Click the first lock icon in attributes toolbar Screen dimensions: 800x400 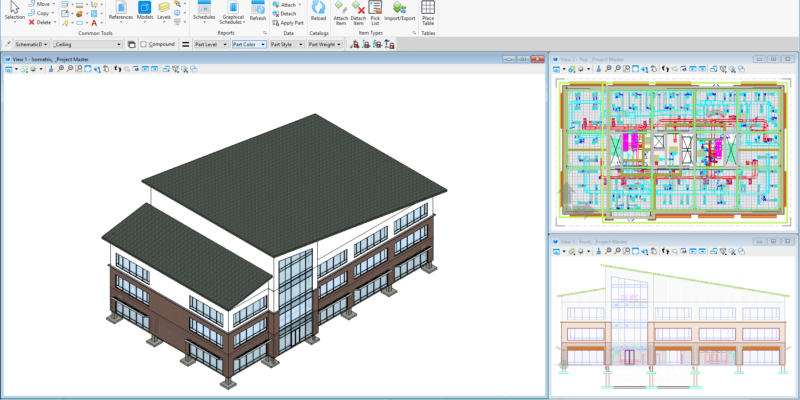pos(355,44)
